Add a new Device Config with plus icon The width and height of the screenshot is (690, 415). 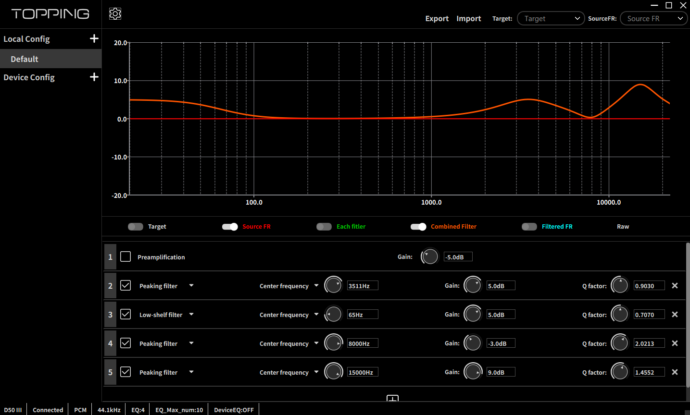tap(94, 77)
